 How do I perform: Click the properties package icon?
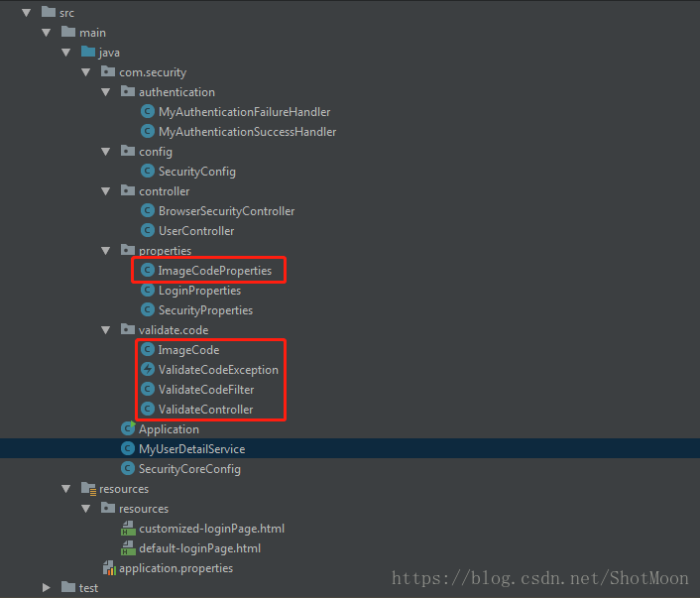[128, 250]
